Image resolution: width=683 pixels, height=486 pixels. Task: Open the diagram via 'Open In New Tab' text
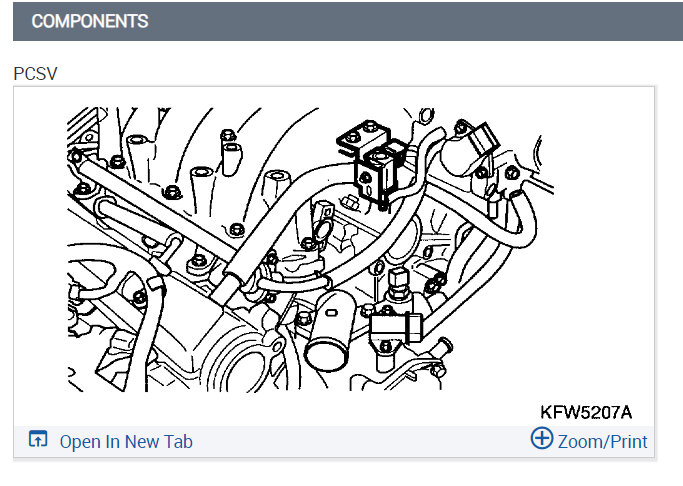point(126,442)
